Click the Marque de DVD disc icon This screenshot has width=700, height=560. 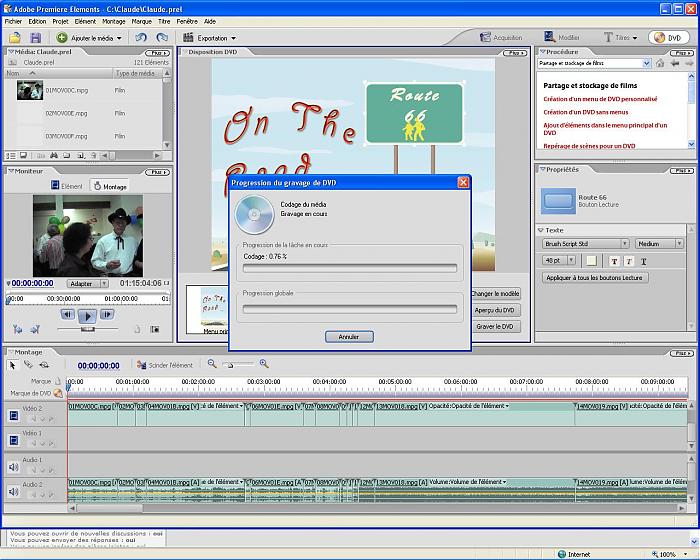point(58,393)
